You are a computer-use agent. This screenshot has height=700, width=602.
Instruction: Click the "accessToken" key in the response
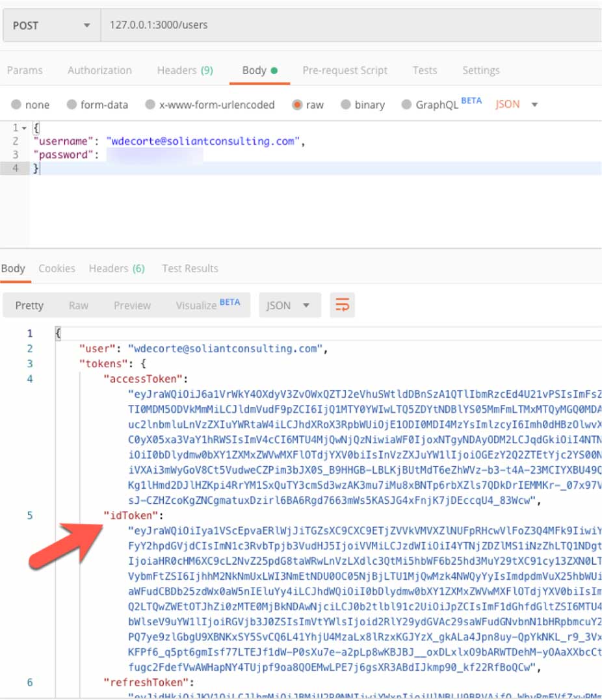(x=144, y=379)
